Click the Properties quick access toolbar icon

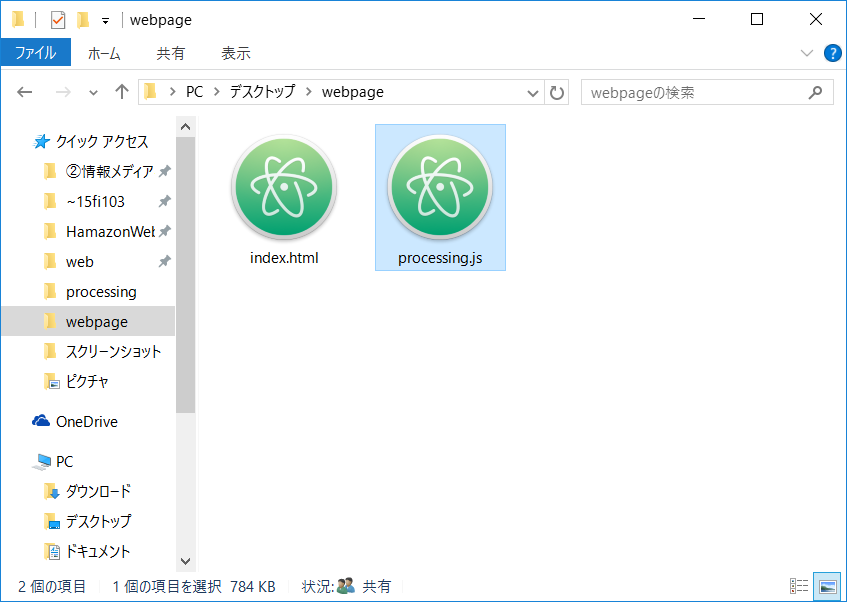58,21
